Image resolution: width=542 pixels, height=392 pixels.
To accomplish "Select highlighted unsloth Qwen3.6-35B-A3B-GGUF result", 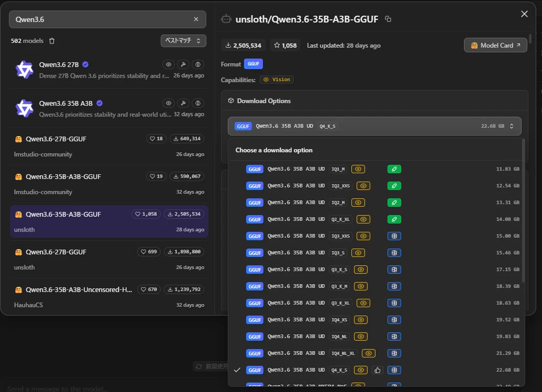I will pyautogui.click(x=109, y=221).
